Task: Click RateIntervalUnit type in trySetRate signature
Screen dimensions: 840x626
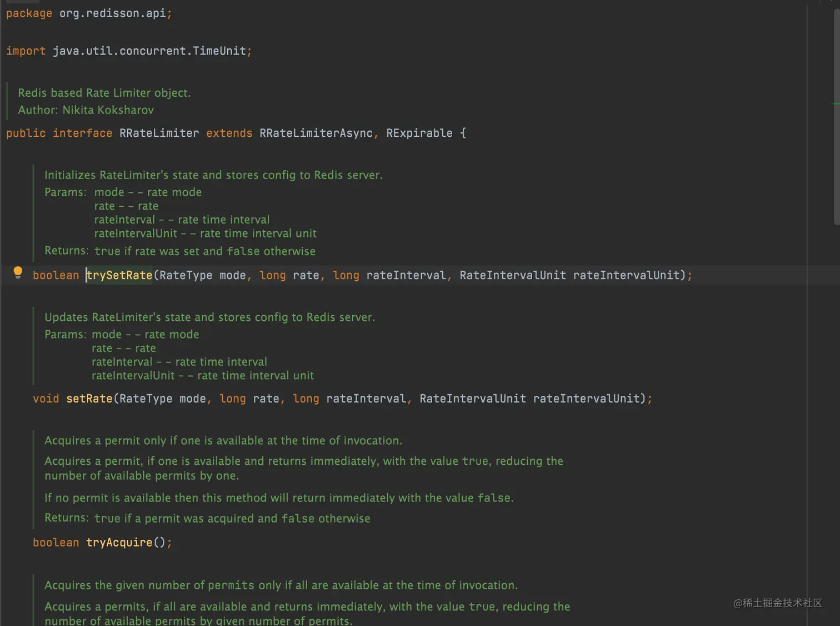Action: point(513,275)
